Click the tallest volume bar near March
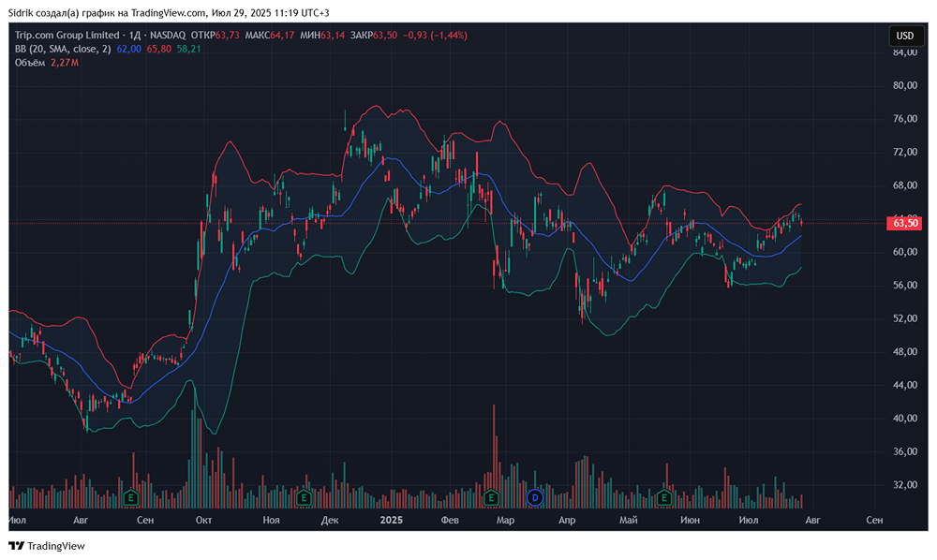This screenshot has width=937, height=560. pyautogui.click(x=494, y=456)
